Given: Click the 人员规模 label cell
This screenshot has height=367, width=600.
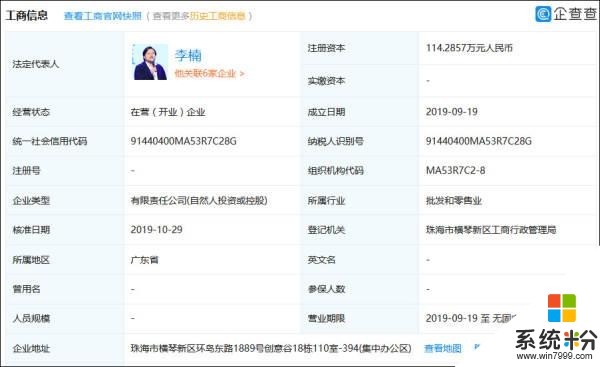Looking at the screenshot, I should pyautogui.click(x=65, y=318).
